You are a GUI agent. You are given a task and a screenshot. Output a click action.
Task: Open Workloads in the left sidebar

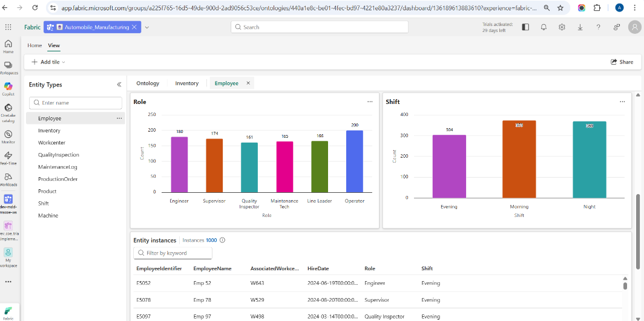pos(8,178)
